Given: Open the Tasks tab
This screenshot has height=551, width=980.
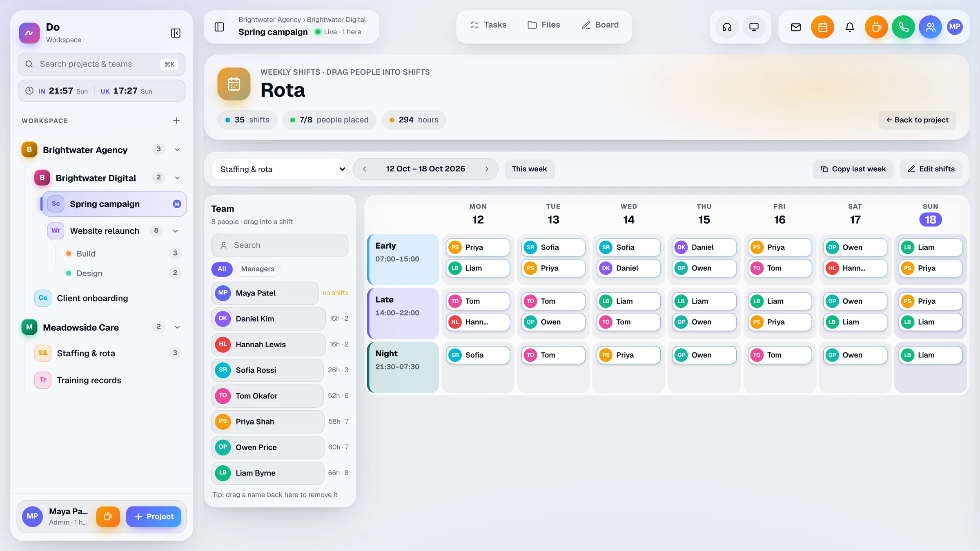Looking at the screenshot, I should click(488, 25).
